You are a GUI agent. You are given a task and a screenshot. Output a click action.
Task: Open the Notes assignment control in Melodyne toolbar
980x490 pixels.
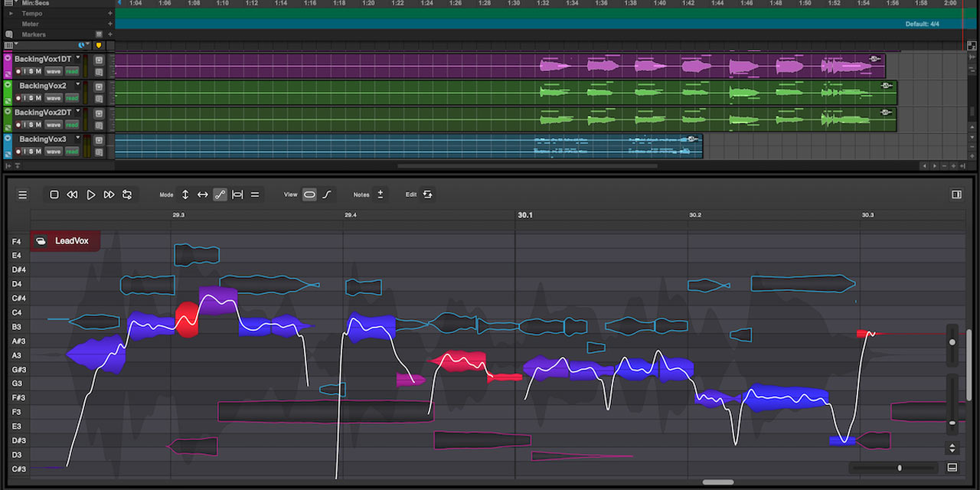(x=380, y=194)
